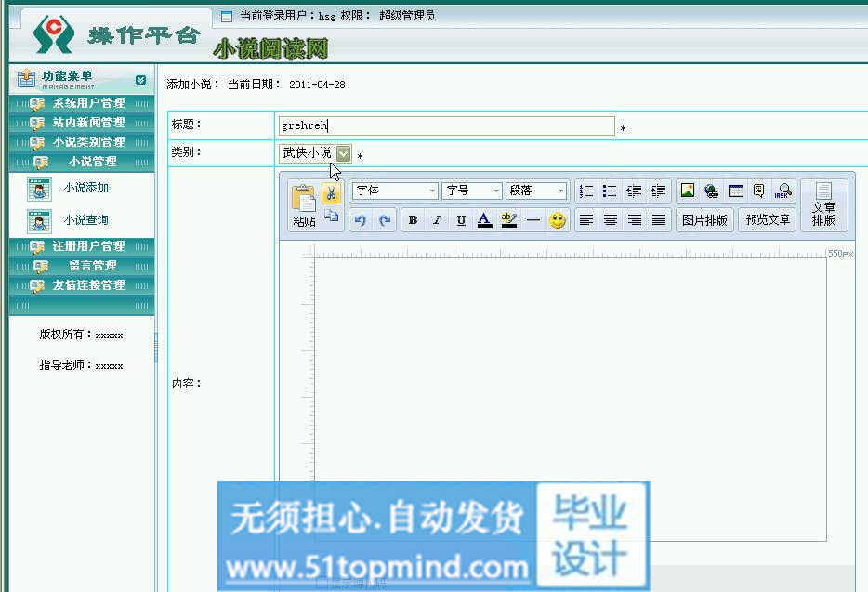The width and height of the screenshot is (868, 592).
Task: Open the font color (A) tool
Action: click(485, 220)
